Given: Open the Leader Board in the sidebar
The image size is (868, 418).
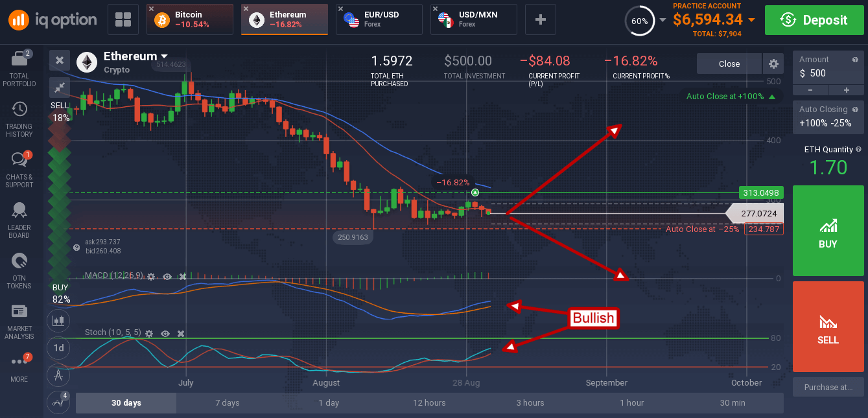Looking at the screenshot, I should [19, 221].
